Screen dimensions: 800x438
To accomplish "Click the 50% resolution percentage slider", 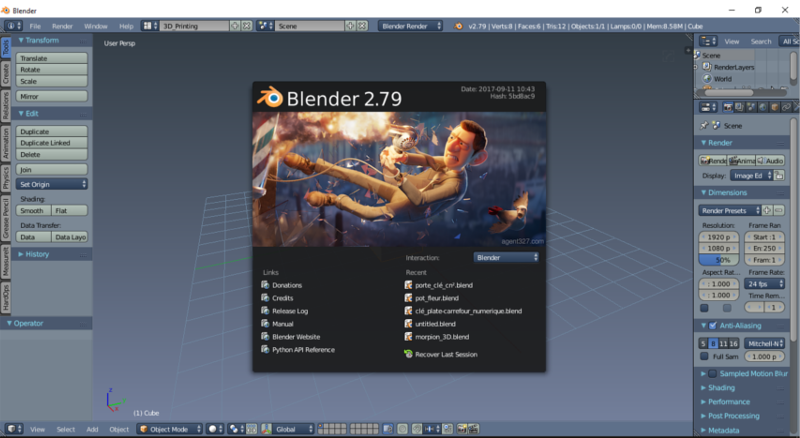I will pos(718,259).
